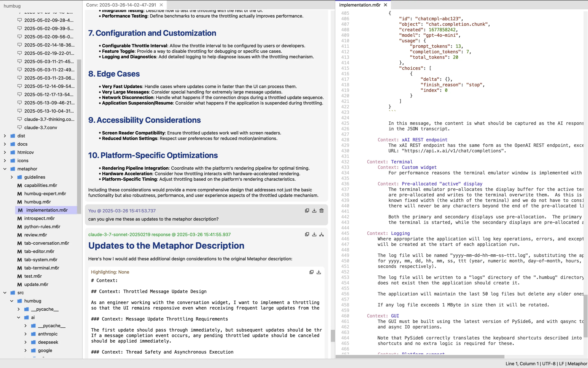Close the Conv: 2025-03-26 conversation tab
The height and width of the screenshot is (368, 588).
point(161,5)
